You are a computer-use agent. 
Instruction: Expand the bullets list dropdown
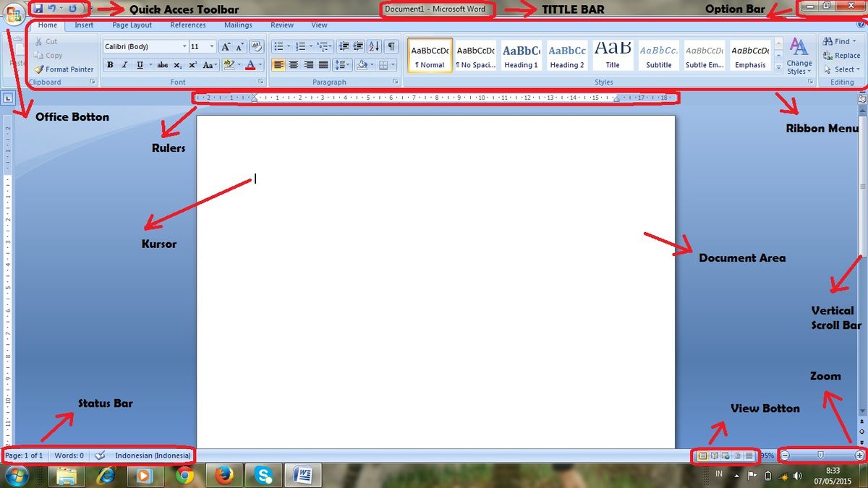289,46
